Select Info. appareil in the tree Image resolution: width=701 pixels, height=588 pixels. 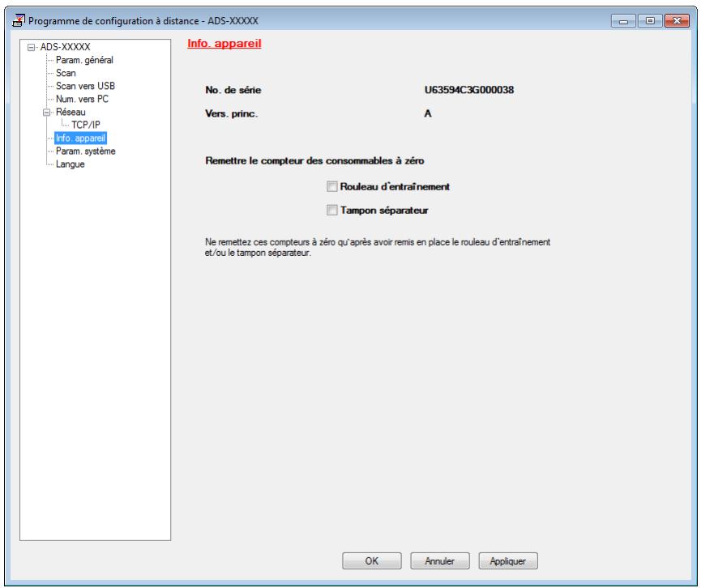tap(80, 138)
